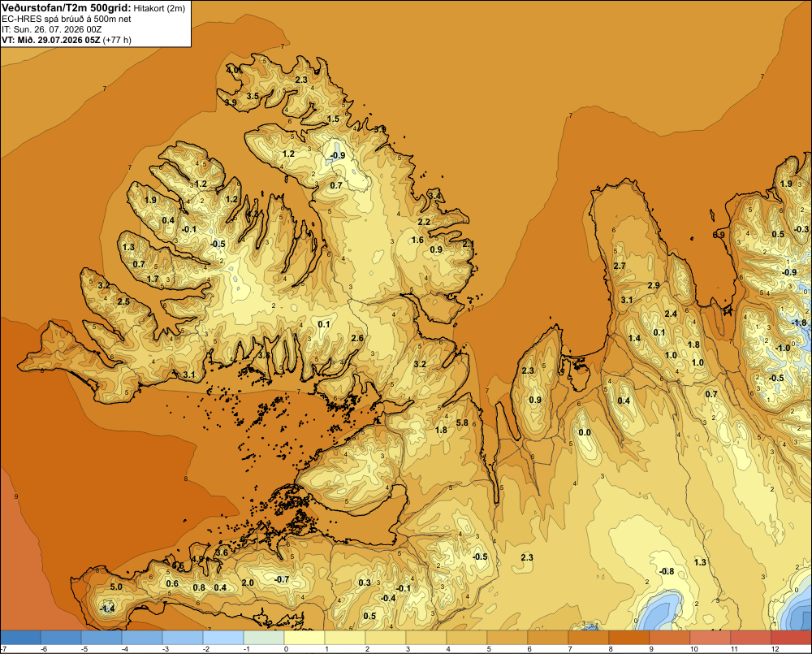Click the legend swatch between -3 and -2
The height and width of the screenshot is (654, 812).
pyautogui.click(x=182, y=637)
